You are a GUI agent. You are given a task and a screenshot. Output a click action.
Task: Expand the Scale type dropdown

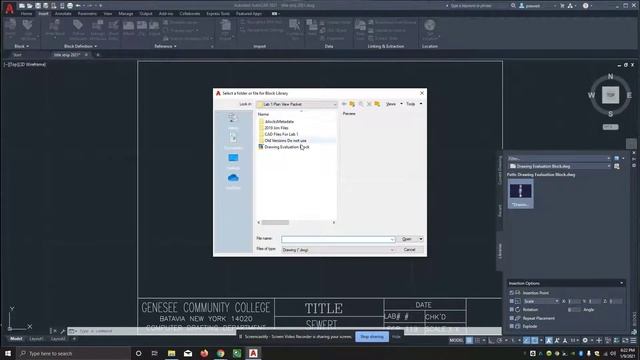[557, 301]
